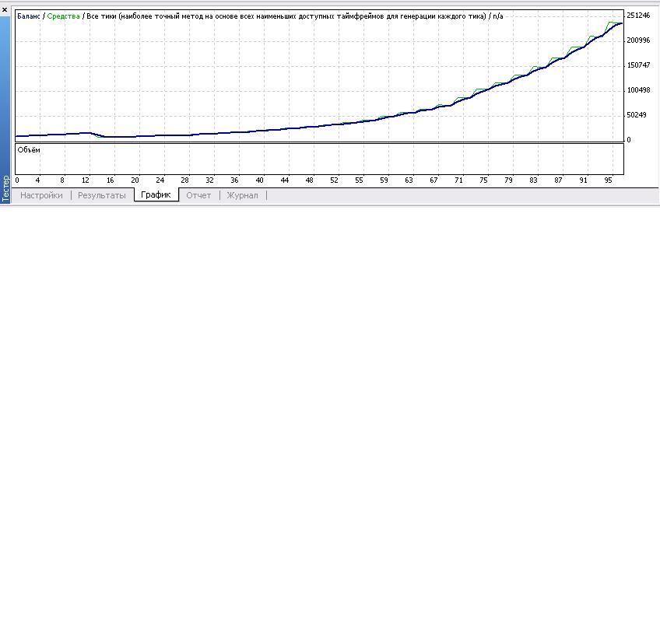The width and height of the screenshot is (660, 644).
Task: Switch to the Результаты tab
Action: 102,195
